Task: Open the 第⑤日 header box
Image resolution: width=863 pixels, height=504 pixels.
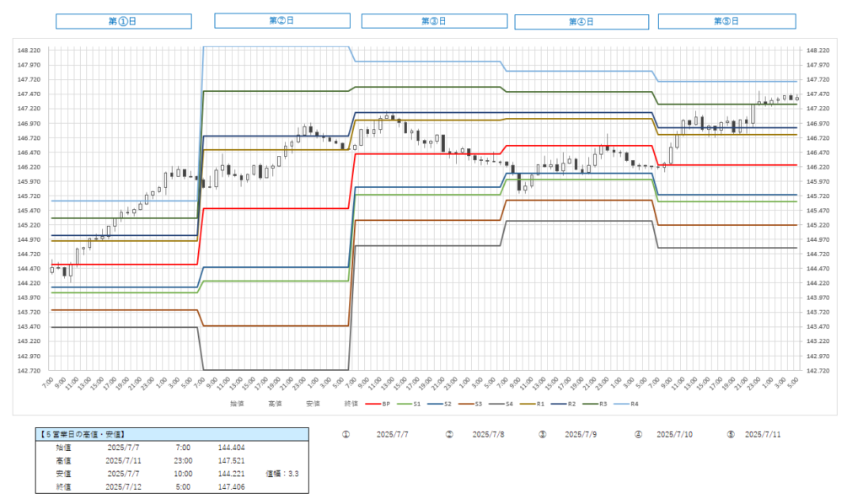Action: pos(726,21)
